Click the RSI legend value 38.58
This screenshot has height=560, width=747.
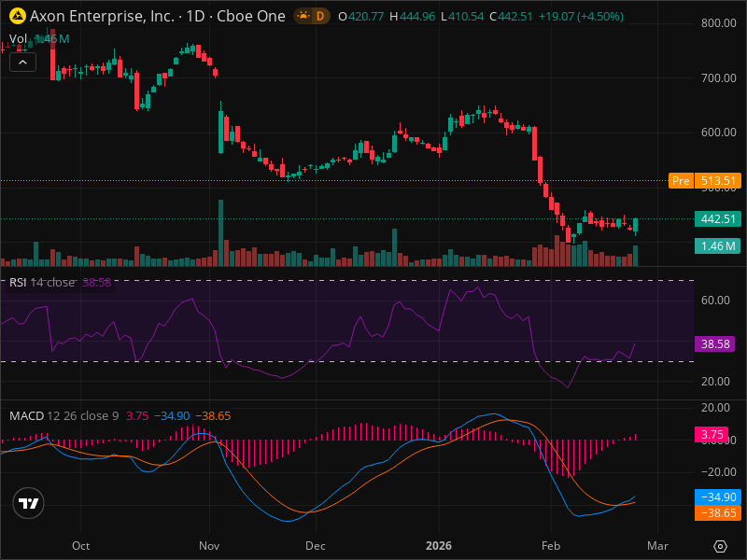(x=97, y=283)
